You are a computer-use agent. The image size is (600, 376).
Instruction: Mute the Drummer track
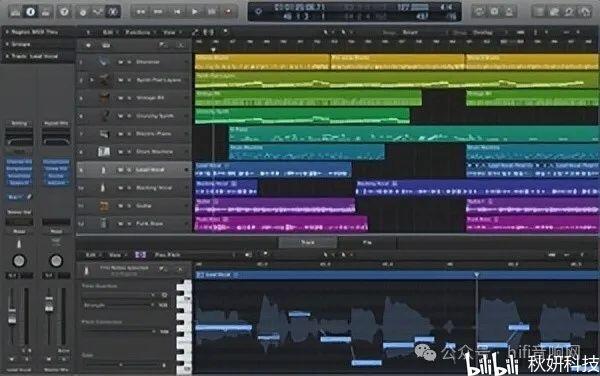coord(121,62)
